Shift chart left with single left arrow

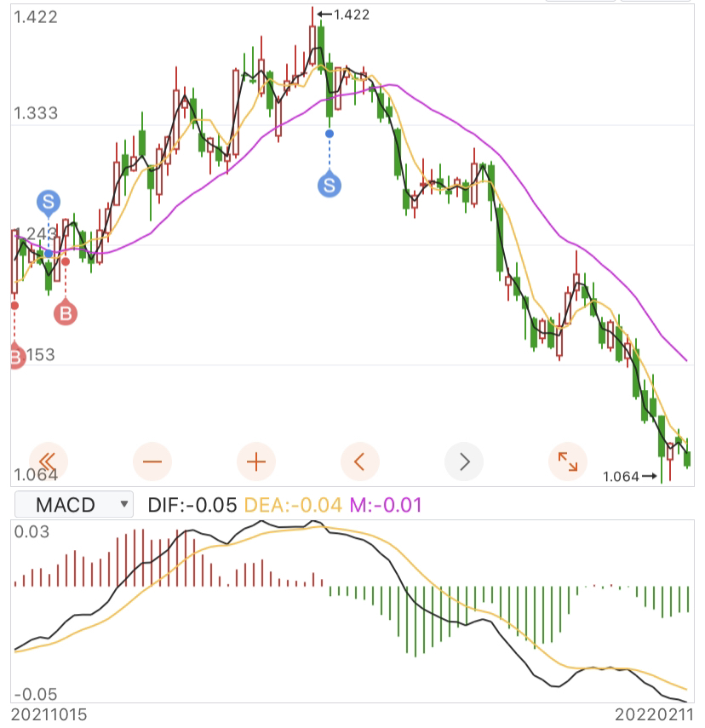coord(359,462)
